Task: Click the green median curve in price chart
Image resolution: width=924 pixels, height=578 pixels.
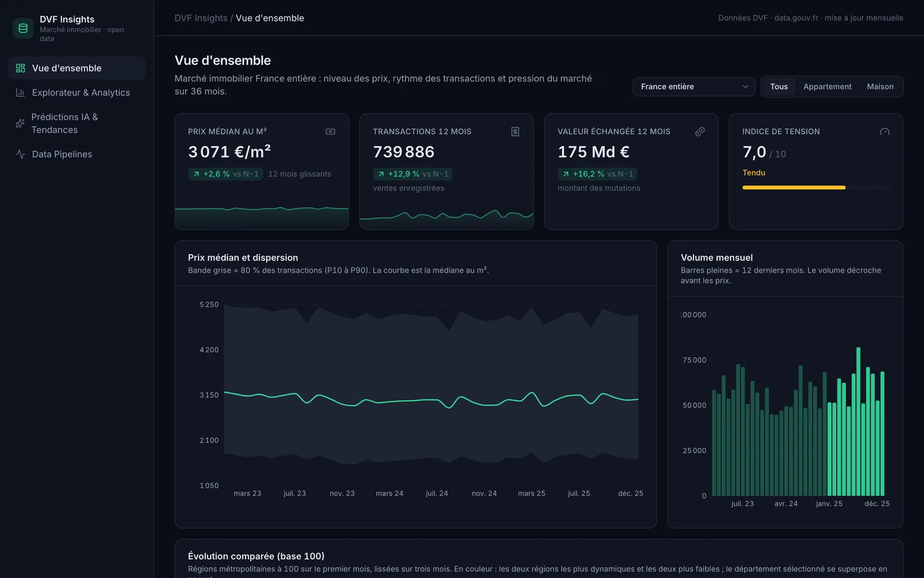Action: [431, 399]
